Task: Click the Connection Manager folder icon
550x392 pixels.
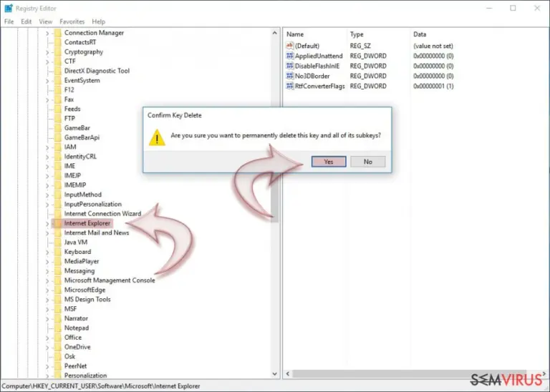Action: click(58, 33)
